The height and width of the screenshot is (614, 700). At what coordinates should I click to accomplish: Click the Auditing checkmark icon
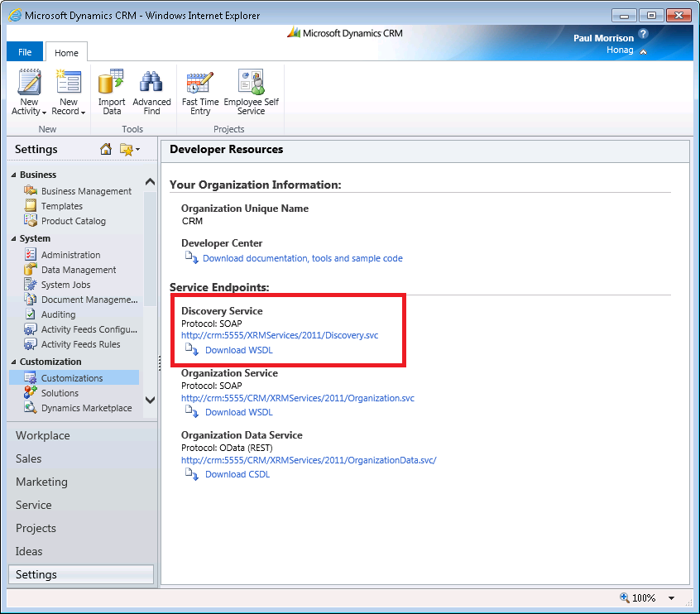(x=31, y=314)
